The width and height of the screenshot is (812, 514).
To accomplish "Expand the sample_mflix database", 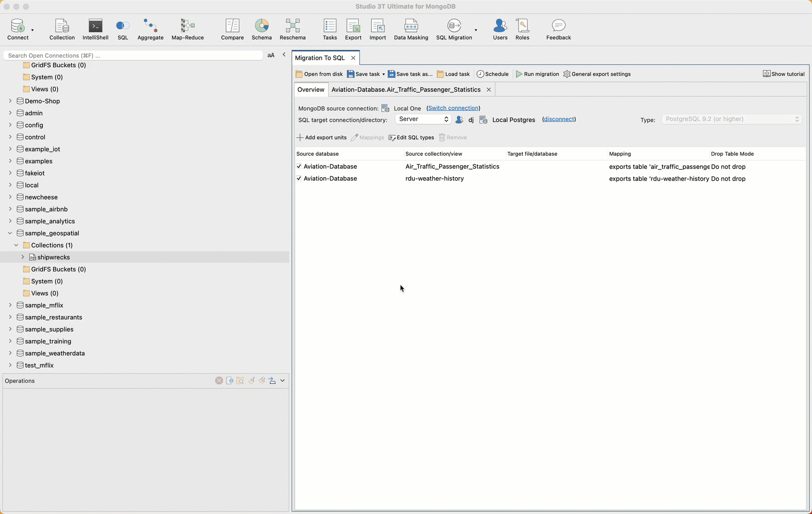I will [10, 305].
